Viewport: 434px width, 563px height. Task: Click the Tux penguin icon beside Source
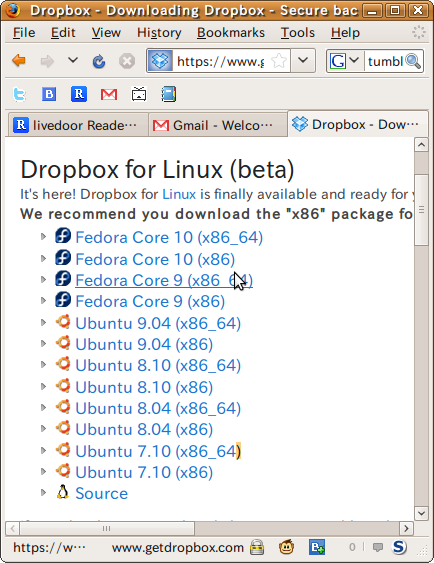[63, 492]
